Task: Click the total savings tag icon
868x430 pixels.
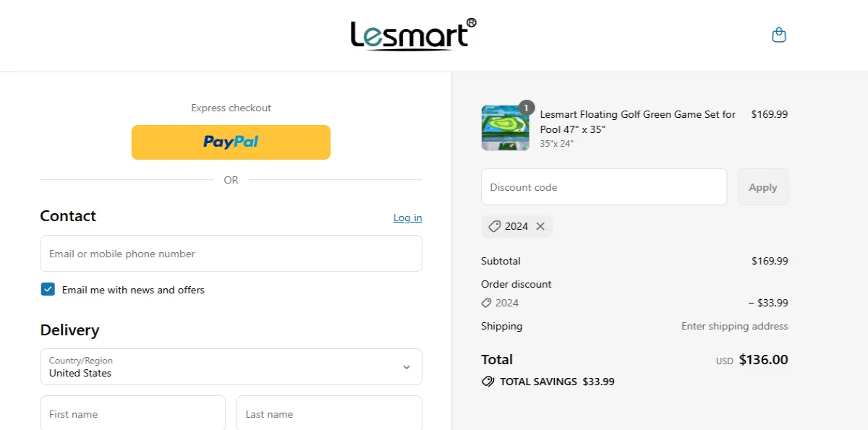Action: coord(488,382)
